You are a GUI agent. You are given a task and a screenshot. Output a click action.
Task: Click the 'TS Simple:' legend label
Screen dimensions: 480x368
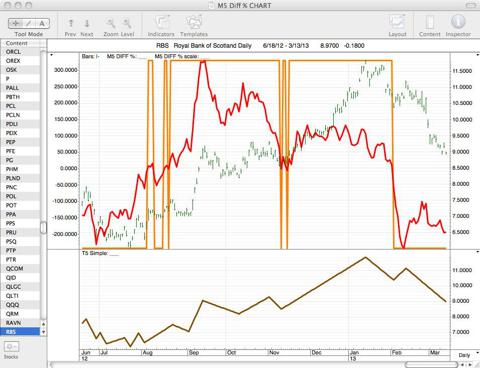[95, 253]
